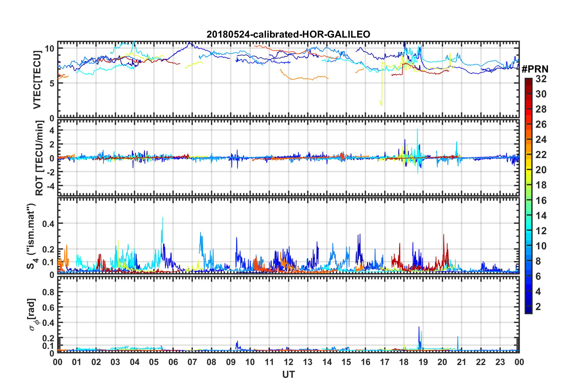Screen dimensions: 577x392
Task: Click the plot title "20180524-calibrated-HOR-GALILEO"
Action: (288, 34)
